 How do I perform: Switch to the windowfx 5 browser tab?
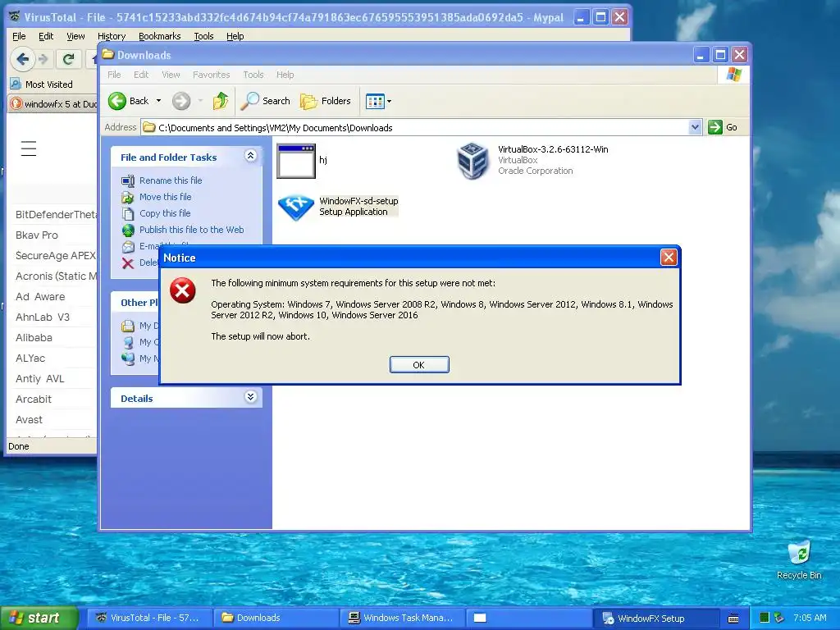tap(53, 103)
